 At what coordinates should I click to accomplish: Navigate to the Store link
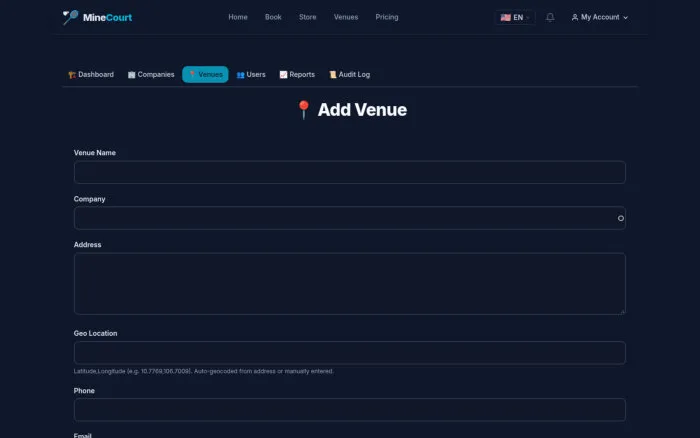click(x=308, y=17)
